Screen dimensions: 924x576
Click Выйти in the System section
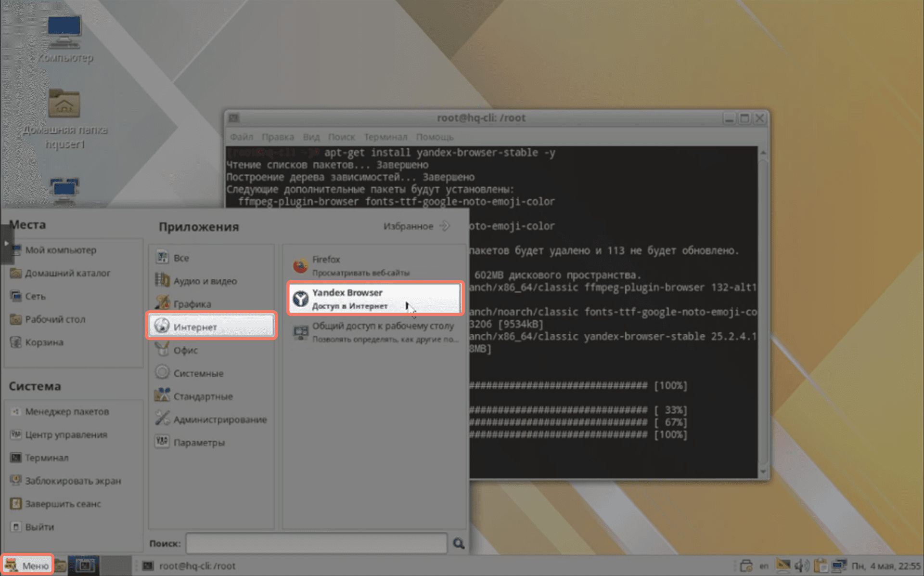(x=74, y=527)
